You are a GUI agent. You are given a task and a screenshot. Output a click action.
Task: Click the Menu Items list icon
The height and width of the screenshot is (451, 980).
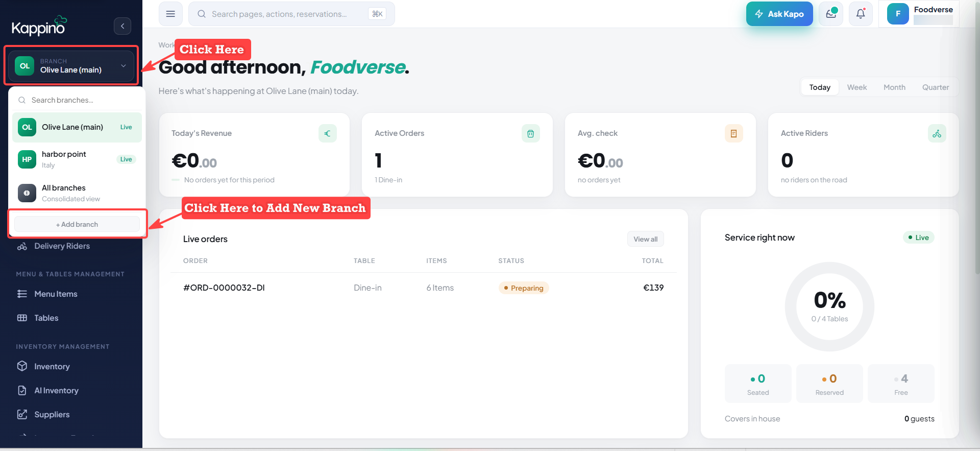(22, 294)
